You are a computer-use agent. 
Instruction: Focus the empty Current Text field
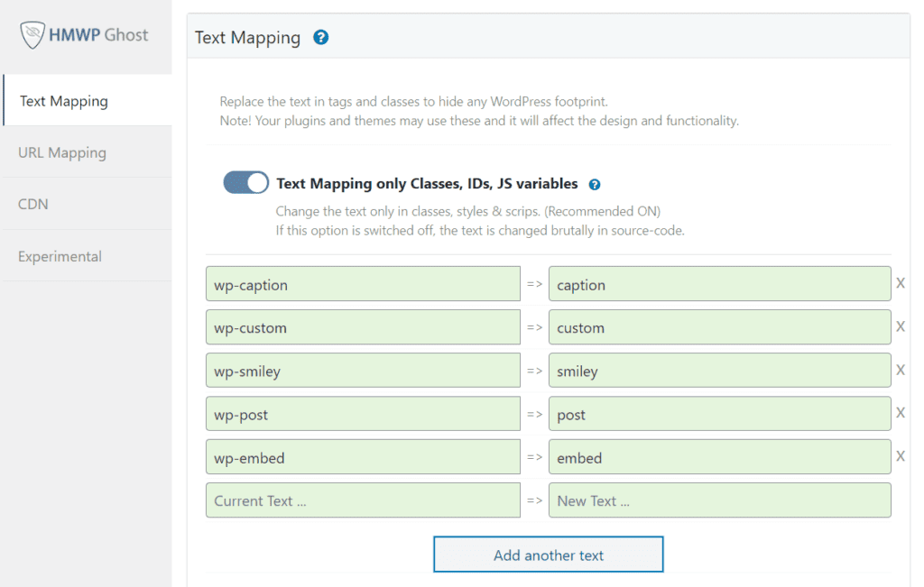pyautogui.click(x=363, y=500)
